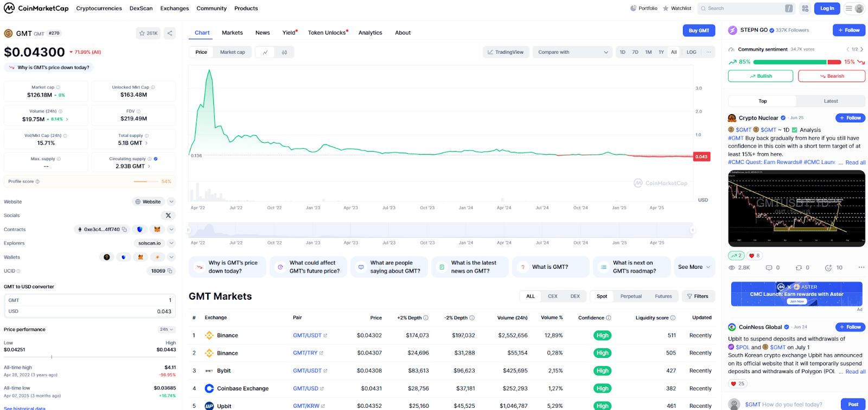
Task: Set chart range to All
Action: click(674, 52)
